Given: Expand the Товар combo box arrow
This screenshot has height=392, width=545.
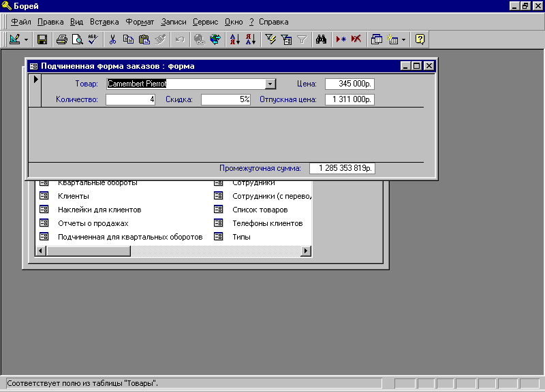Looking at the screenshot, I should (x=270, y=84).
